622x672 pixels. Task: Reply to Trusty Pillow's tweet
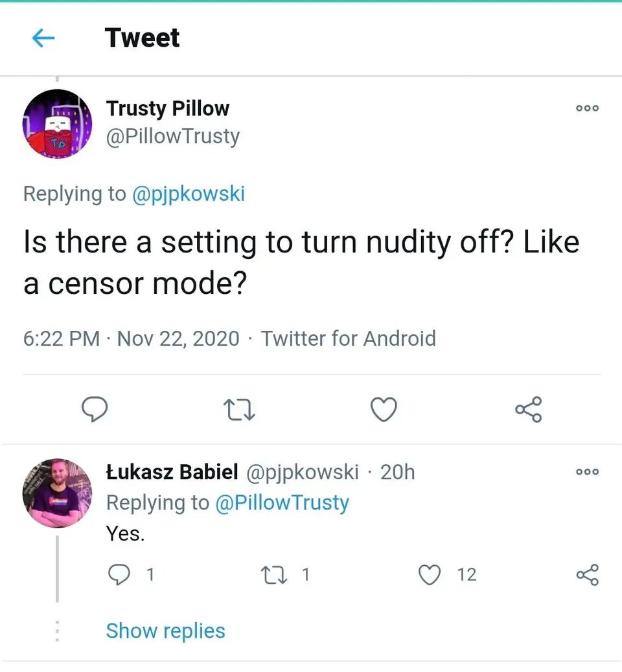click(94, 410)
